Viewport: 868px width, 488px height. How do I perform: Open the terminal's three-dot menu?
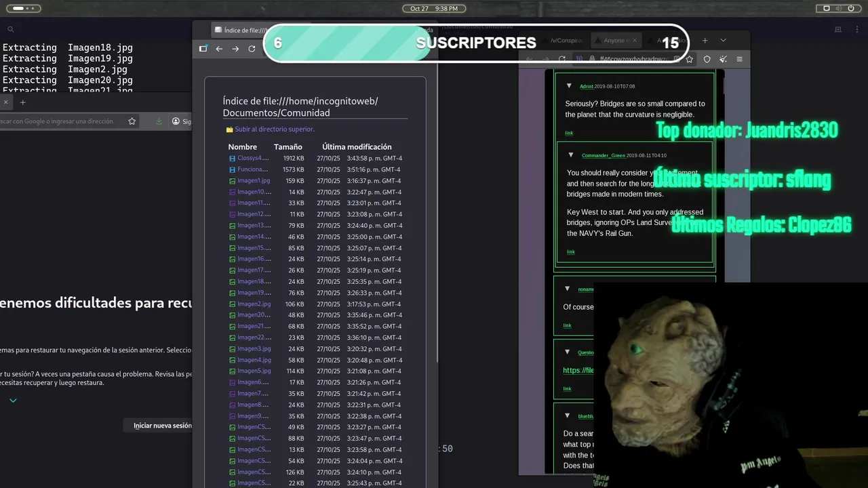point(856,30)
